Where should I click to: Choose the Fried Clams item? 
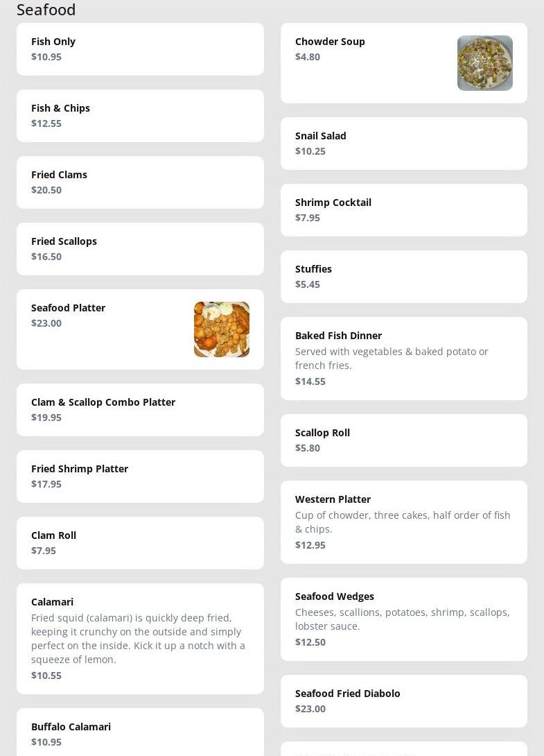140,182
